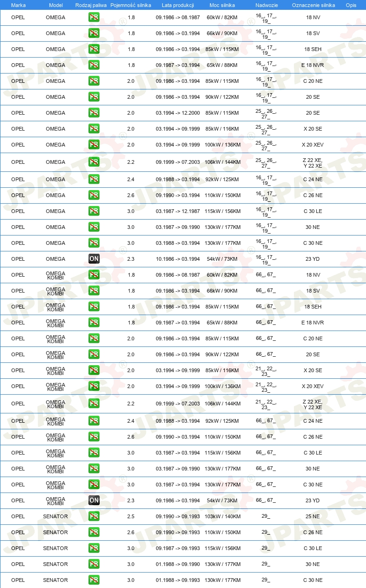Select the Rodzaj paliwa column header
366x588 pixels.
pos(91,5)
